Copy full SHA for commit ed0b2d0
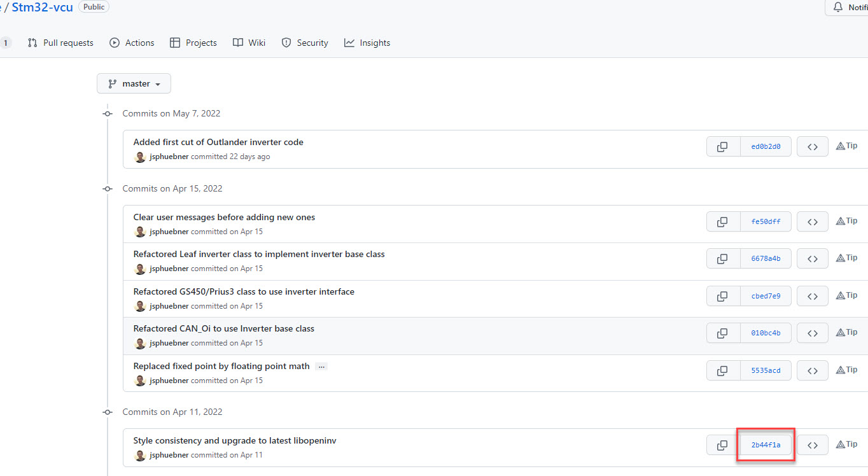The image size is (868, 476). [x=723, y=146]
